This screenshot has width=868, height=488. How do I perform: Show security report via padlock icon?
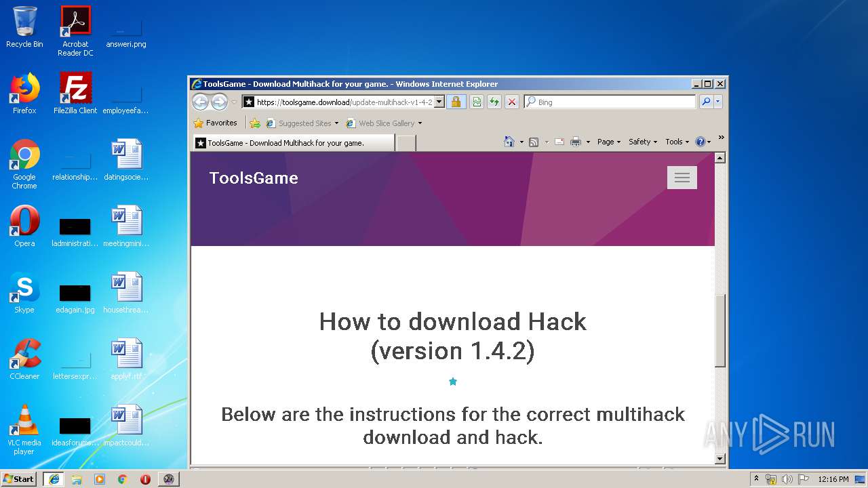click(456, 102)
